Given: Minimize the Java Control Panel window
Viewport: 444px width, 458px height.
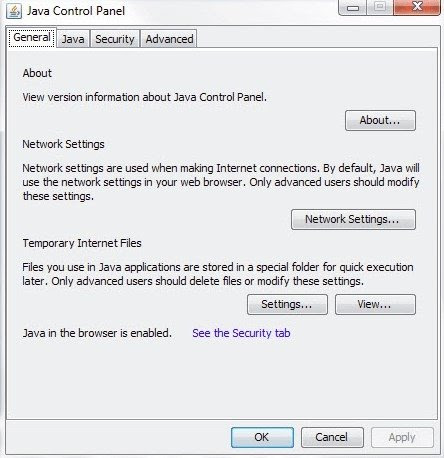Looking at the screenshot, I should pos(353,7).
